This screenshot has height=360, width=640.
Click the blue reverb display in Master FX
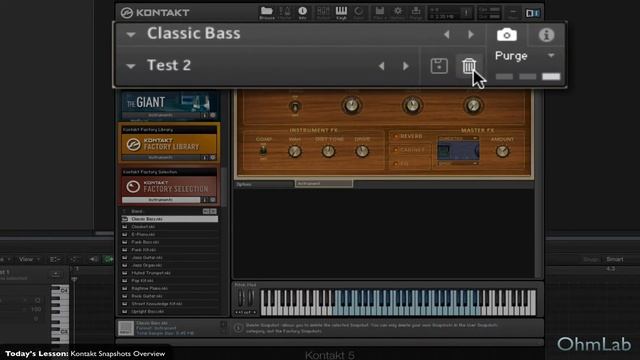pos(458,151)
